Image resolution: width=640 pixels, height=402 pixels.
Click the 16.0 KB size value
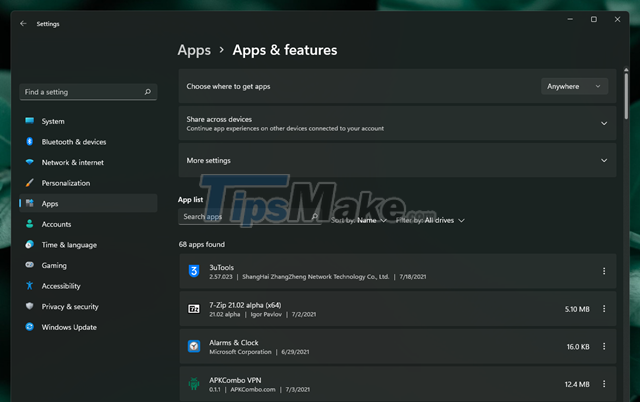click(x=578, y=346)
